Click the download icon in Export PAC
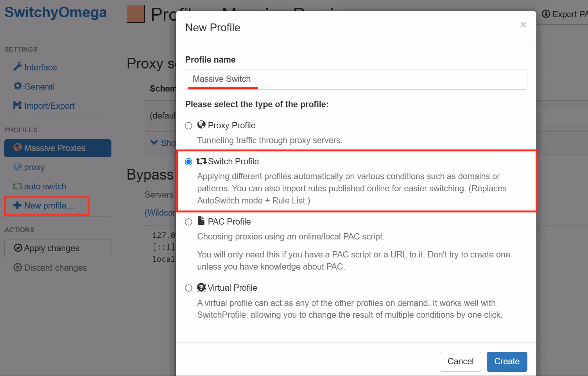Viewport: 588px width, 376px height. [x=546, y=14]
